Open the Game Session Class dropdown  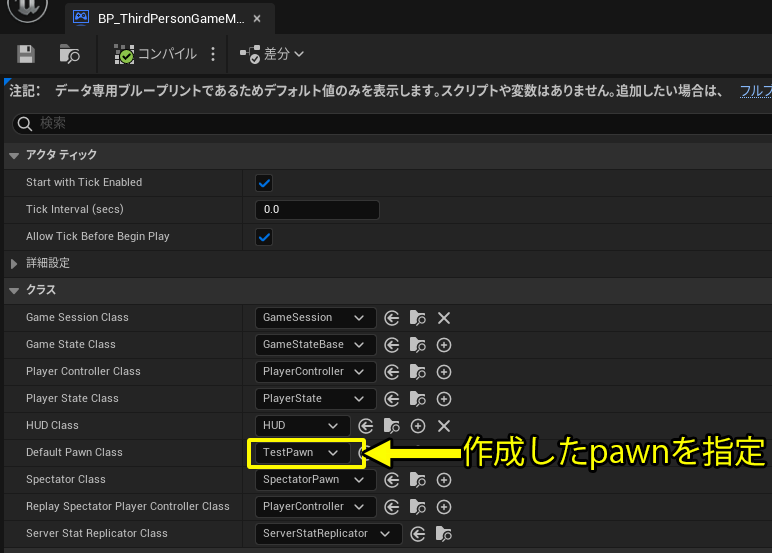tap(316, 318)
